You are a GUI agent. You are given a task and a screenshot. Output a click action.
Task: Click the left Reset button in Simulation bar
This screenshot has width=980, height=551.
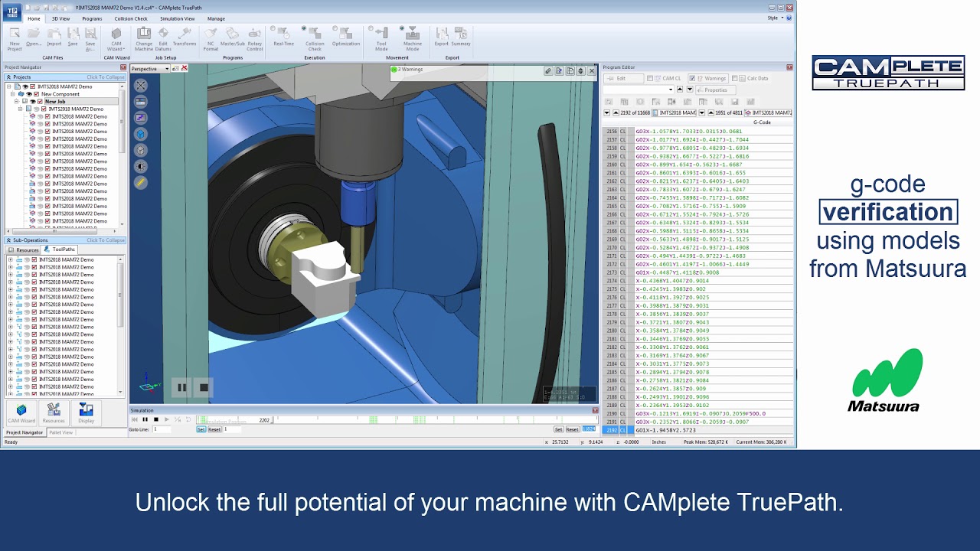214,429
